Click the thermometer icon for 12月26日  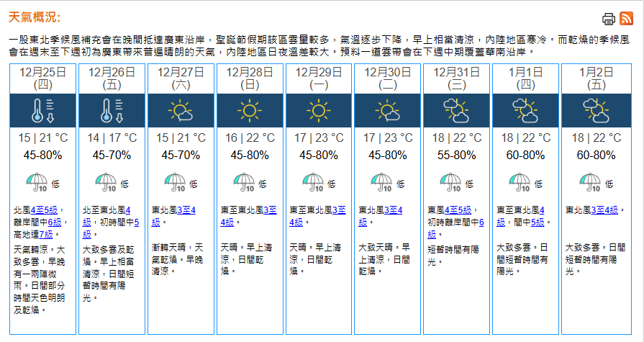click(112, 111)
